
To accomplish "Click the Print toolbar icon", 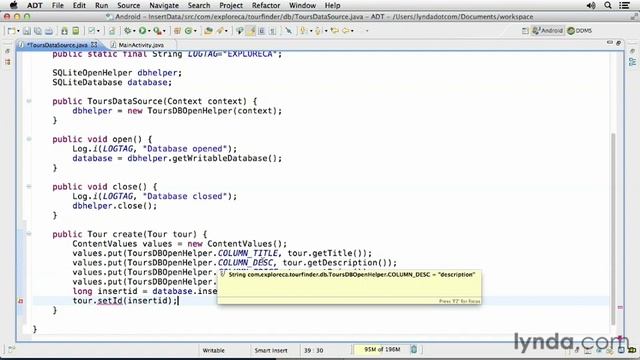I will [x=49, y=31].
